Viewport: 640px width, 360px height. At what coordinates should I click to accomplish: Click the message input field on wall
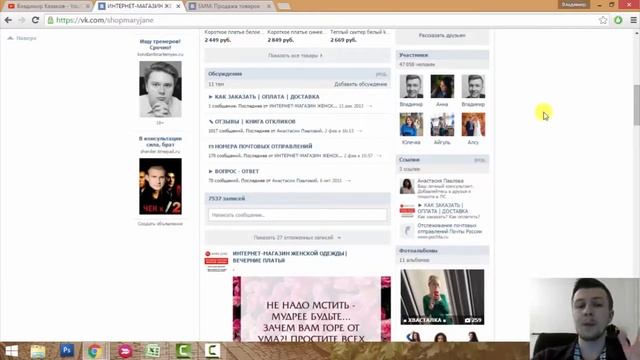pyautogui.click(x=298, y=215)
